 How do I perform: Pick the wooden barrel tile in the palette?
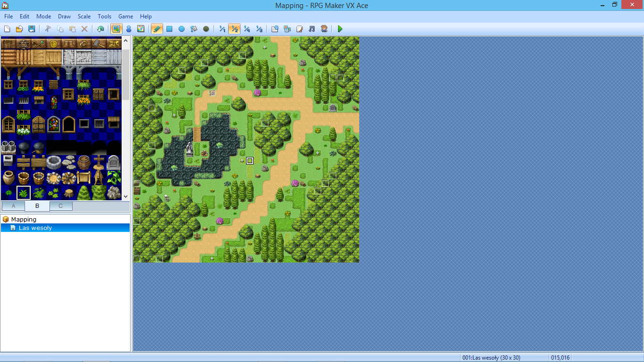[84, 162]
